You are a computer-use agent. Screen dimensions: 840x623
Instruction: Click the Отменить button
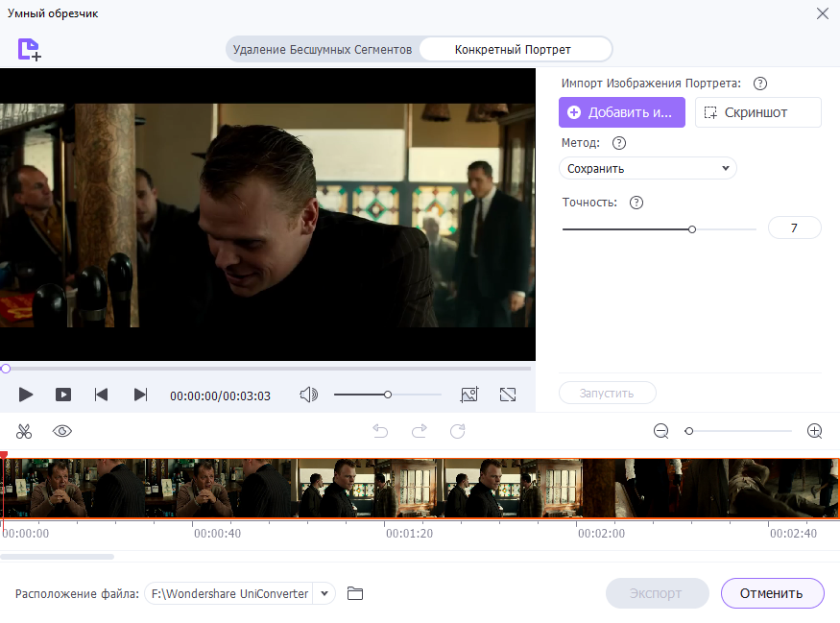(772, 593)
